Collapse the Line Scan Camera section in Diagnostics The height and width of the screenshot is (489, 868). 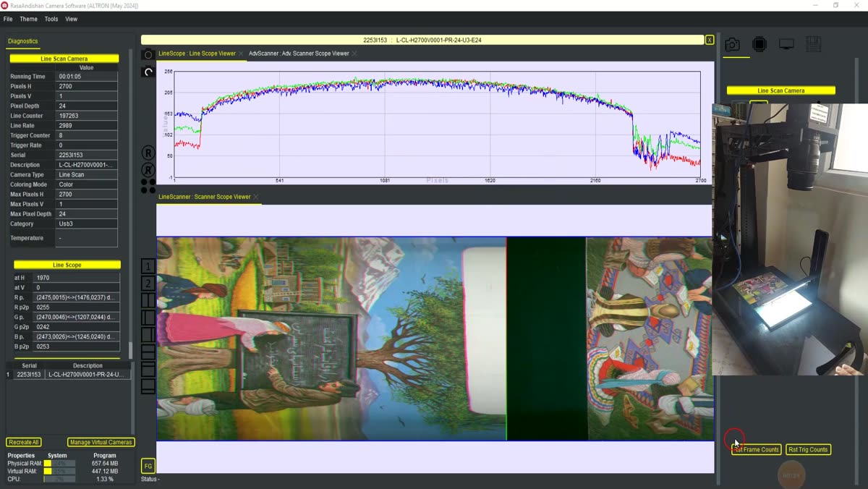(x=64, y=59)
